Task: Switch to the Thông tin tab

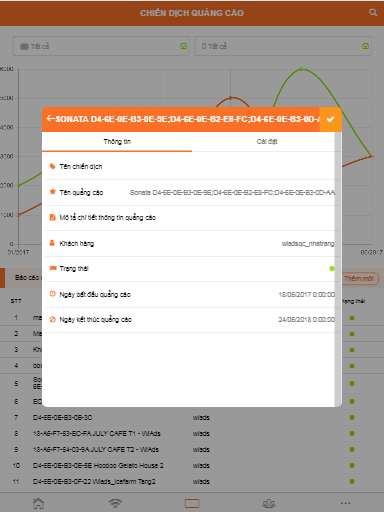Action: point(117,142)
